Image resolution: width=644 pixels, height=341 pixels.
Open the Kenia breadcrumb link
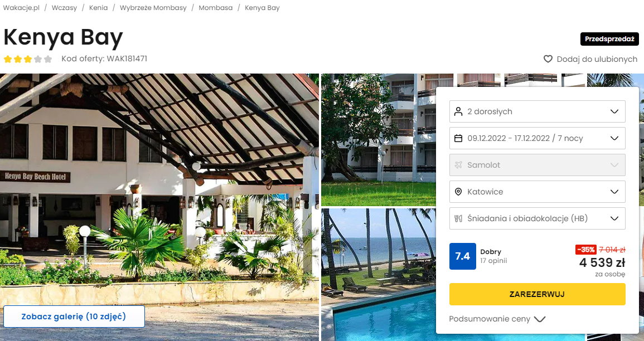98,8
